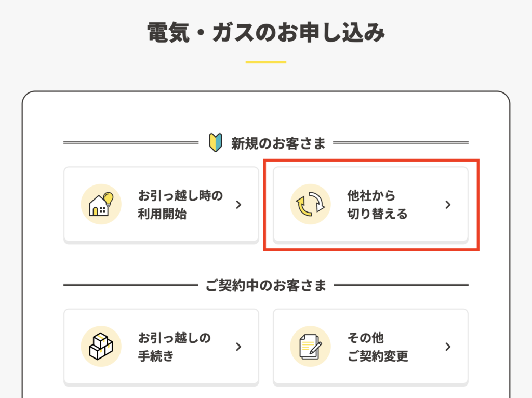Click the double line right of ご契約中のお客さま

[401, 285]
